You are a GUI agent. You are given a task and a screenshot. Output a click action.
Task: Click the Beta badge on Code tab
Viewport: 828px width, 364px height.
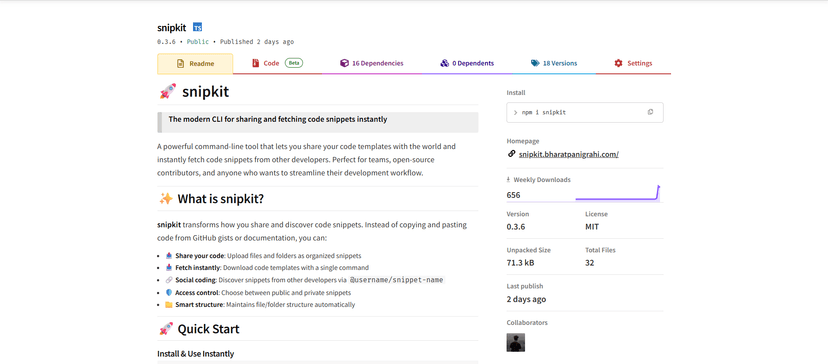point(294,63)
